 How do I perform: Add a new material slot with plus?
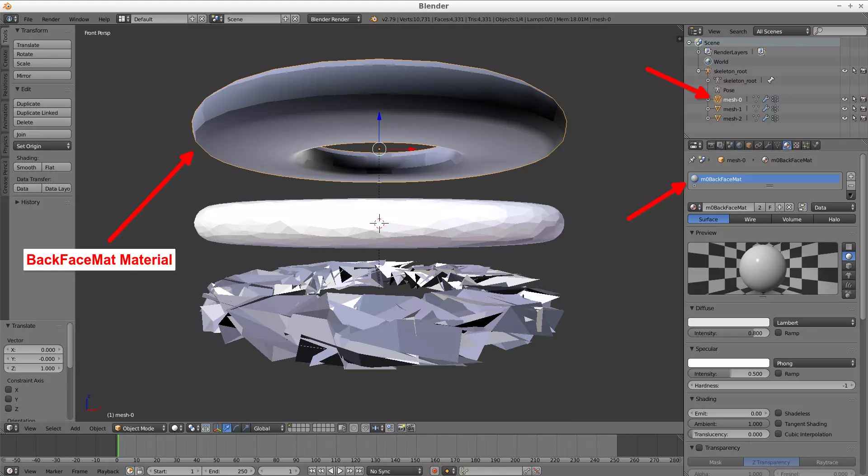[851, 176]
